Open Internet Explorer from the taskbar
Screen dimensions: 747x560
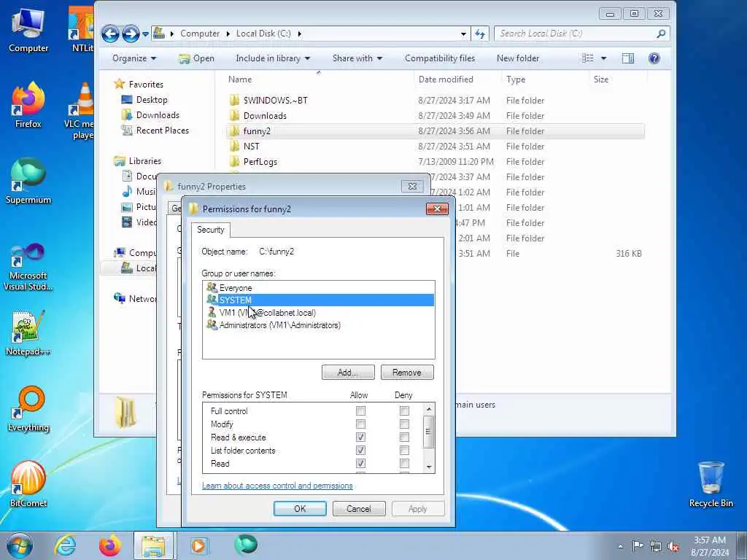pyautogui.click(x=65, y=545)
